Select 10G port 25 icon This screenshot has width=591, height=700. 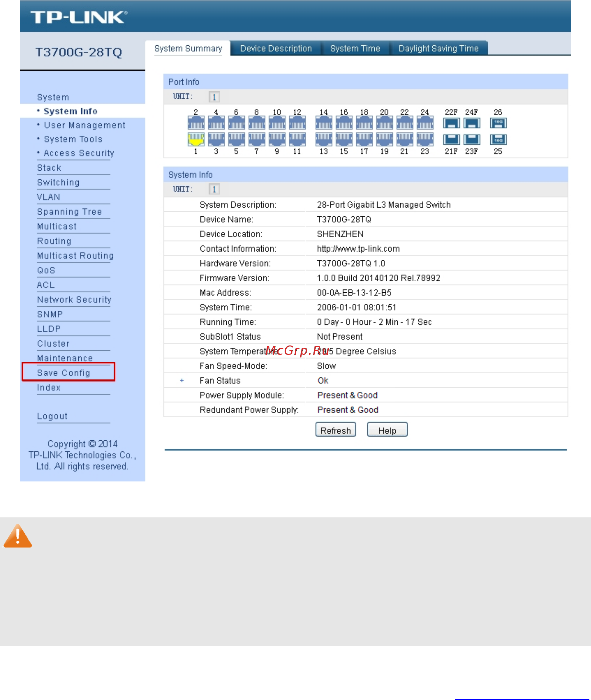click(498, 139)
